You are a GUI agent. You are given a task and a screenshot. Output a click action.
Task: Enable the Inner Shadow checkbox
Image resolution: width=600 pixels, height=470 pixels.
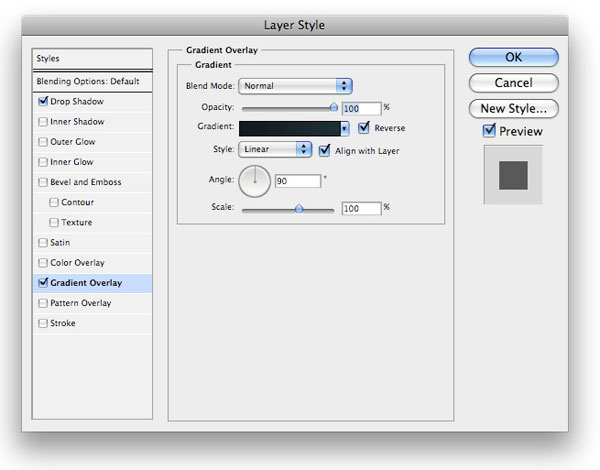pos(43,122)
